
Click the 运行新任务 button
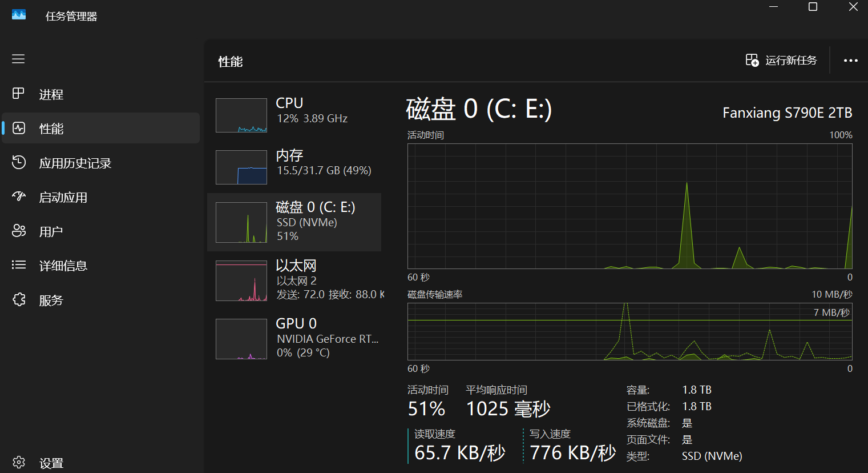tap(781, 61)
